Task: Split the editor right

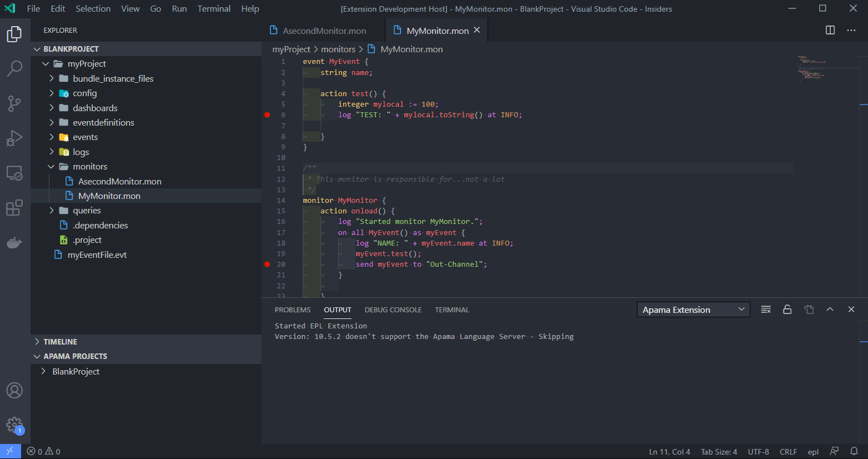Action: (x=830, y=30)
